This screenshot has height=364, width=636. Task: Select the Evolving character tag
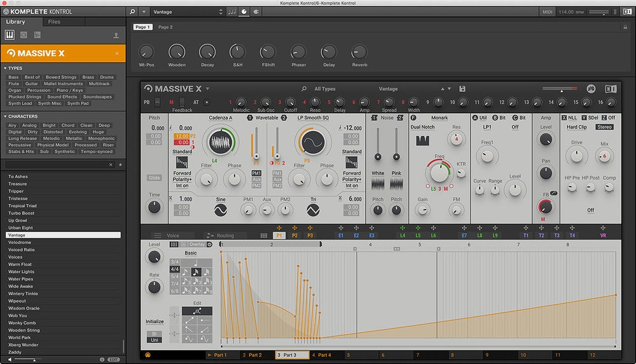coord(78,131)
